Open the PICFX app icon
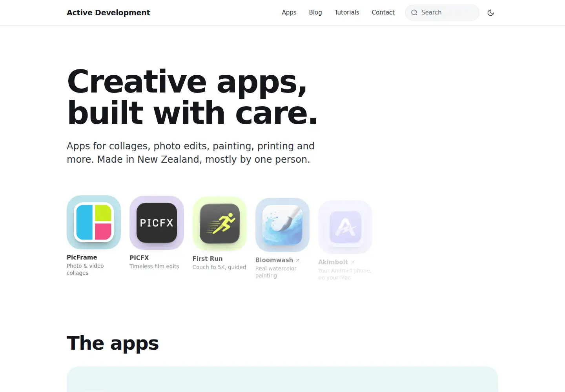The image size is (565, 392). [157, 223]
